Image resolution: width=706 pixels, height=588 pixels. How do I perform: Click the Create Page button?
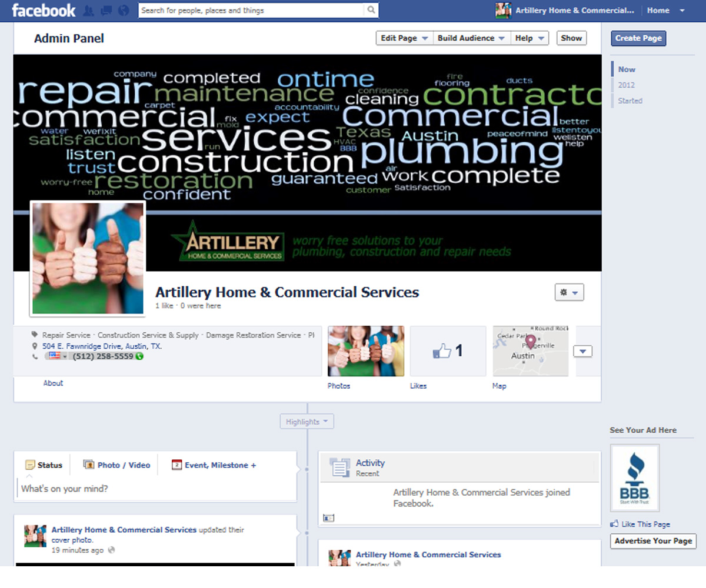coord(638,38)
